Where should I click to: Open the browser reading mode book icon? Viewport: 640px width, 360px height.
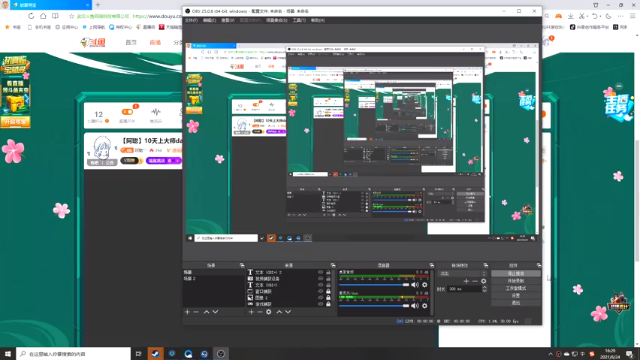coord(55,16)
